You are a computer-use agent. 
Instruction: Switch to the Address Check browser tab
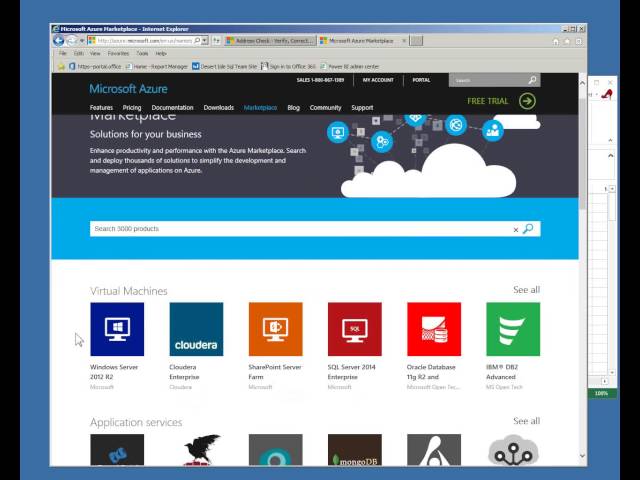[270, 40]
